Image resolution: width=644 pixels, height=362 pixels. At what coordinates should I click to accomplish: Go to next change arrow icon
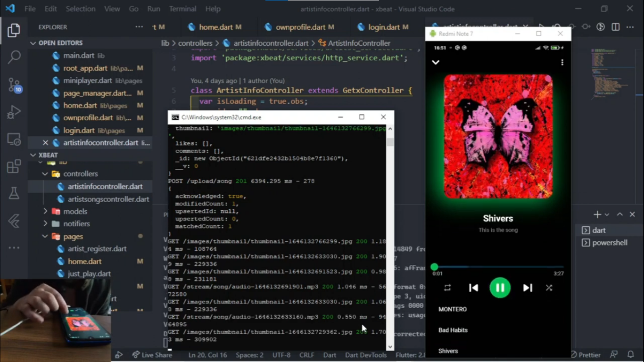click(x=586, y=27)
